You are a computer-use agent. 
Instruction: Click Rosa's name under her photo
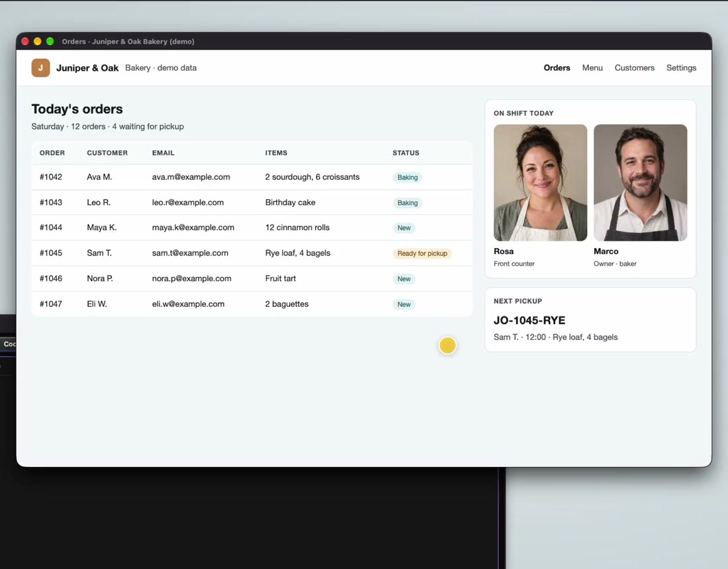click(x=503, y=251)
